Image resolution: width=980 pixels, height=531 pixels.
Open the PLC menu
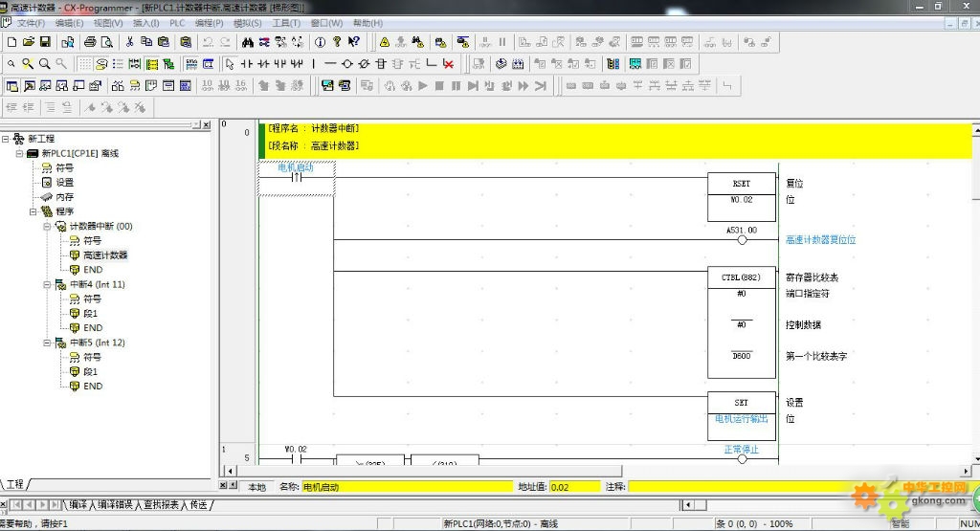tap(177, 23)
